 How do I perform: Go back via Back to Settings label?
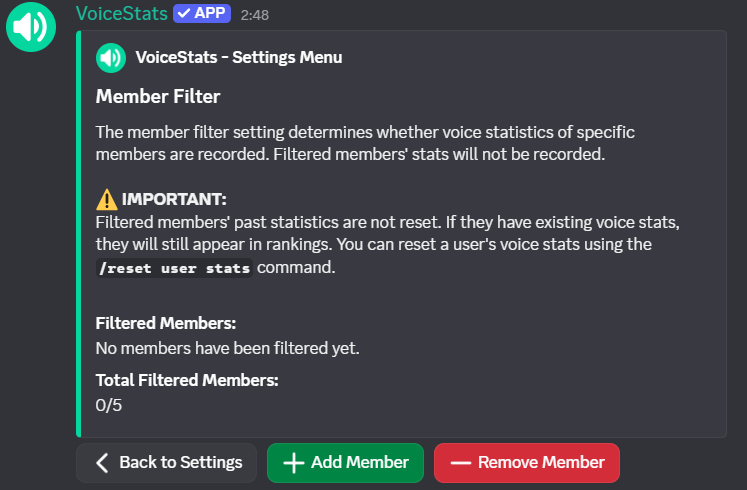[181, 463]
